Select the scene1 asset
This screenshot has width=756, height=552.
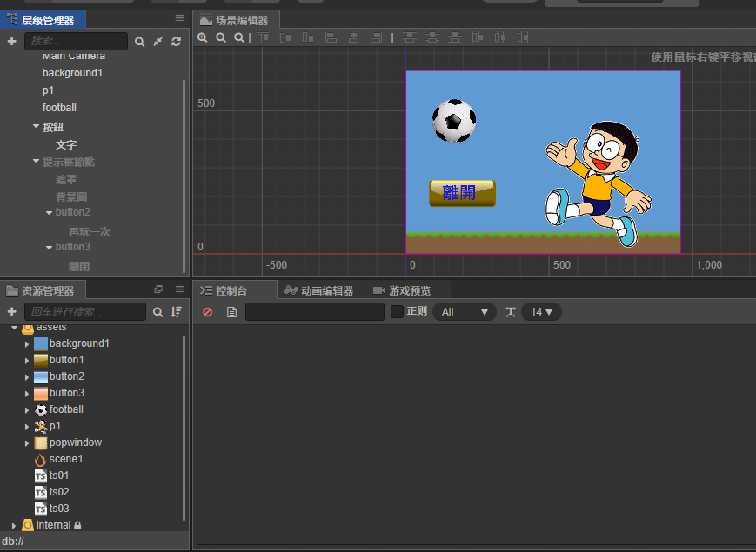click(66, 459)
